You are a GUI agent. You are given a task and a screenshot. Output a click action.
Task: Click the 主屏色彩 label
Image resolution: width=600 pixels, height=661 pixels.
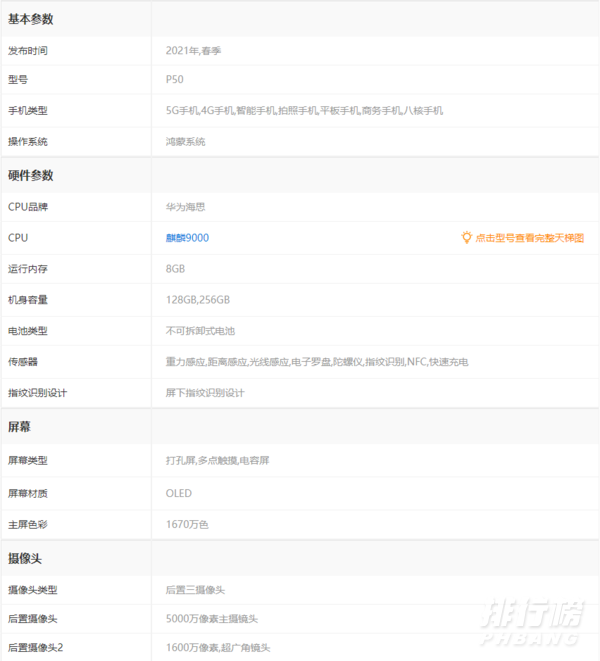point(28,524)
